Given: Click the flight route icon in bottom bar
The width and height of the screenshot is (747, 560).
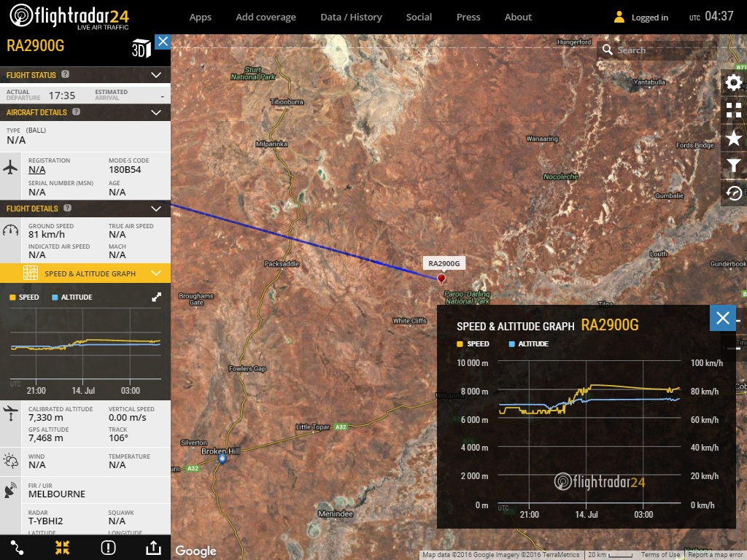Looking at the screenshot, I should [x=18, y=547].
